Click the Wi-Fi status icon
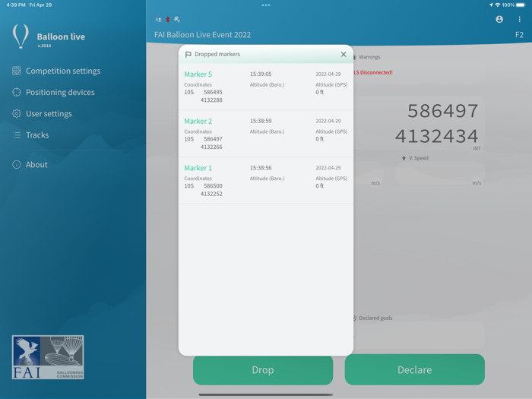The height and width of the screenshot is (399, 532). [498, 5]
